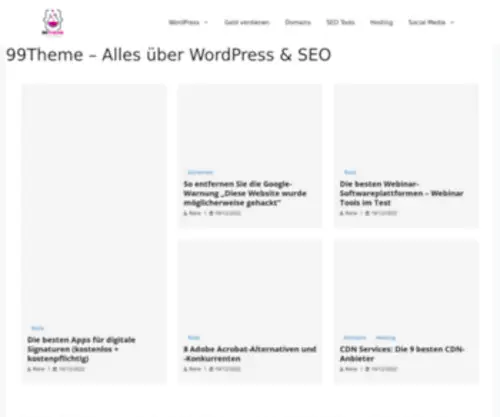Open the CDN Services article
This screenshot has width=500, height=417.
(x=402, y=354)
